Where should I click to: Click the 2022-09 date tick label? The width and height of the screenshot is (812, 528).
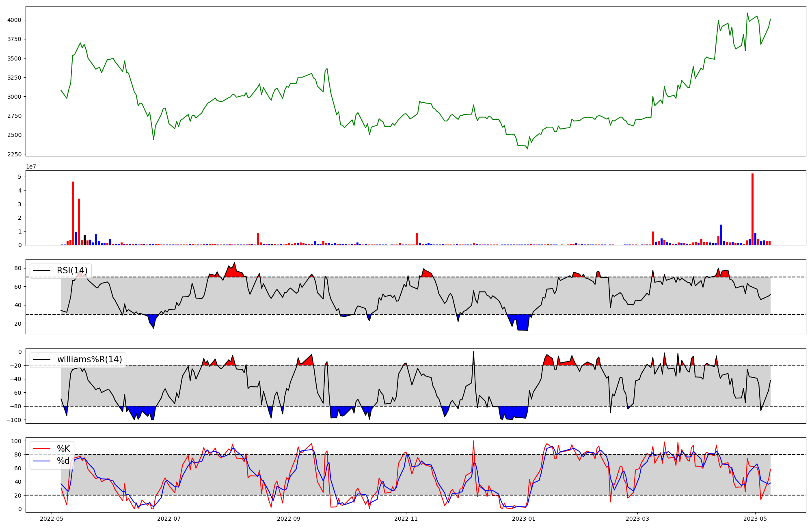[x=289, y=519]
